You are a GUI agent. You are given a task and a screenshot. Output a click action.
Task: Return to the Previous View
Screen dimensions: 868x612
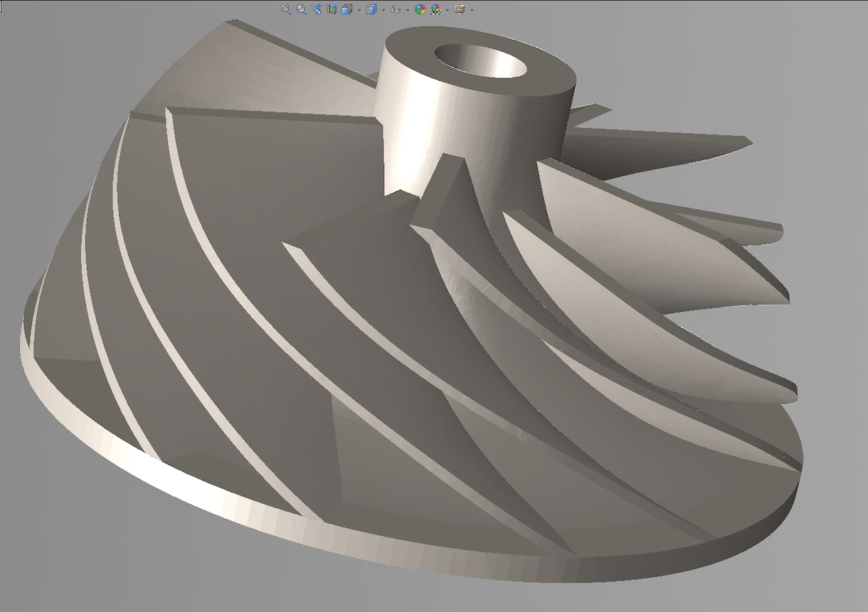317,9
